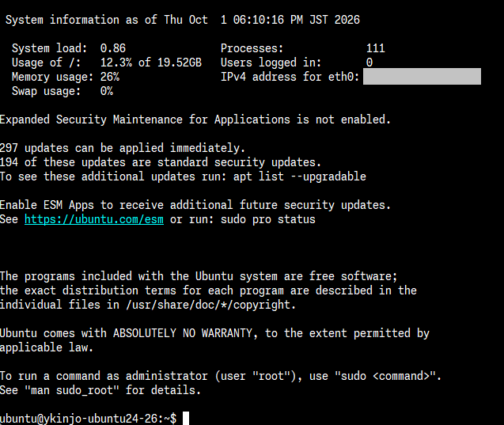
Task: Click the '297 updates can be applied immediately.' line
Action: pos(123,148)
